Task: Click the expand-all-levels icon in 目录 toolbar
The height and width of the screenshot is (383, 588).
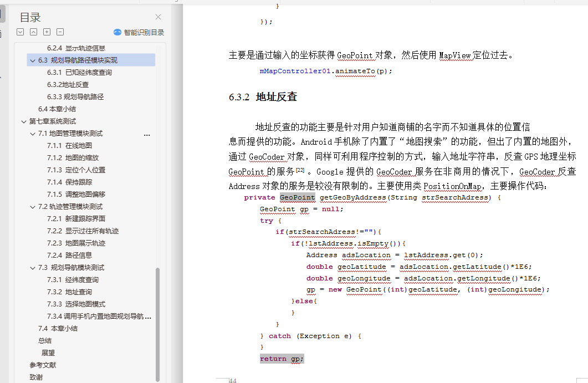Action: (21, 32)
